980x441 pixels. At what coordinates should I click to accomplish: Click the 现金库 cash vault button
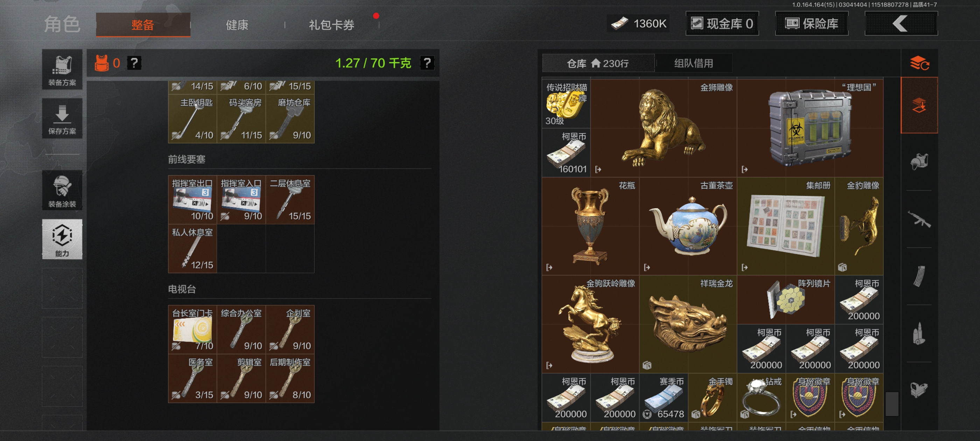coord(722,23)
